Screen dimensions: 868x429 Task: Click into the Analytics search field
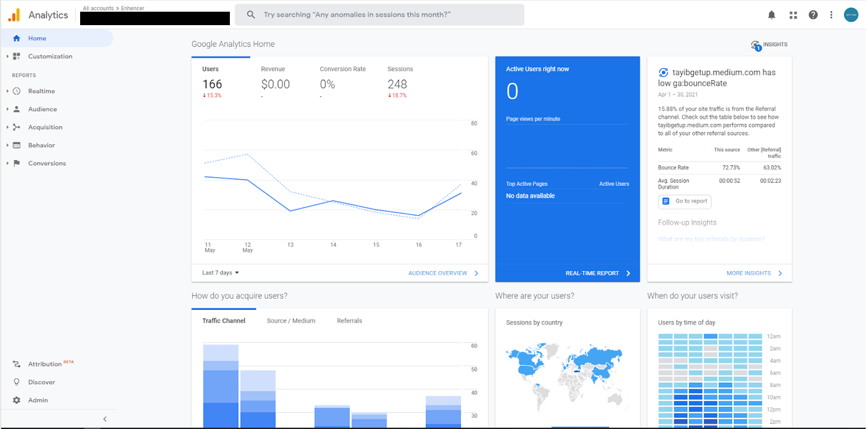[379, 15]
